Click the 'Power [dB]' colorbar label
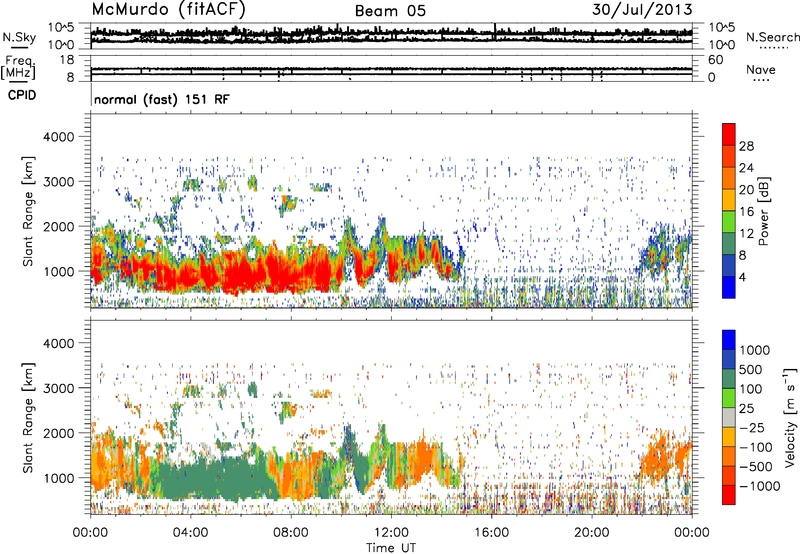The image size is (800, 554). 763,211
